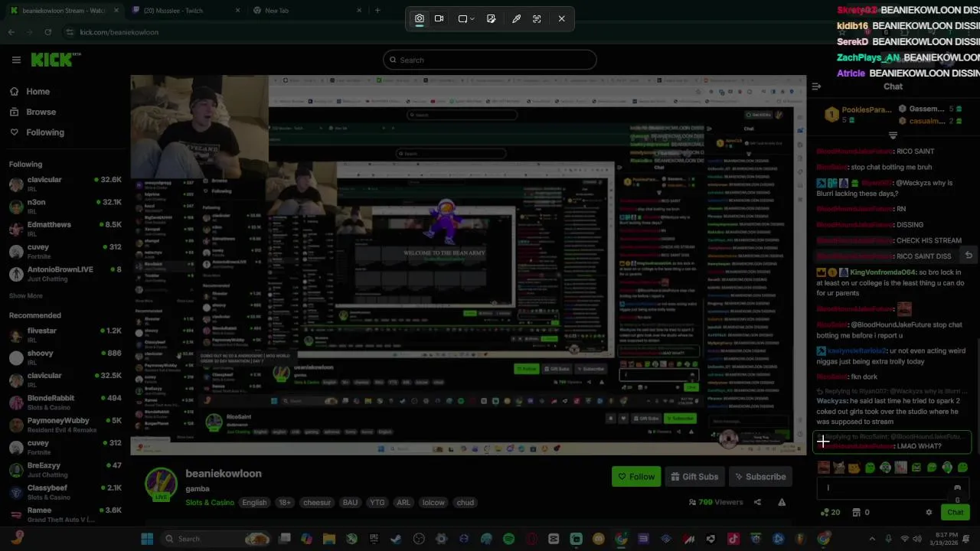980x551 pixels.
Task: Send message with green Chat button
Action: click(x=955, y=512)
